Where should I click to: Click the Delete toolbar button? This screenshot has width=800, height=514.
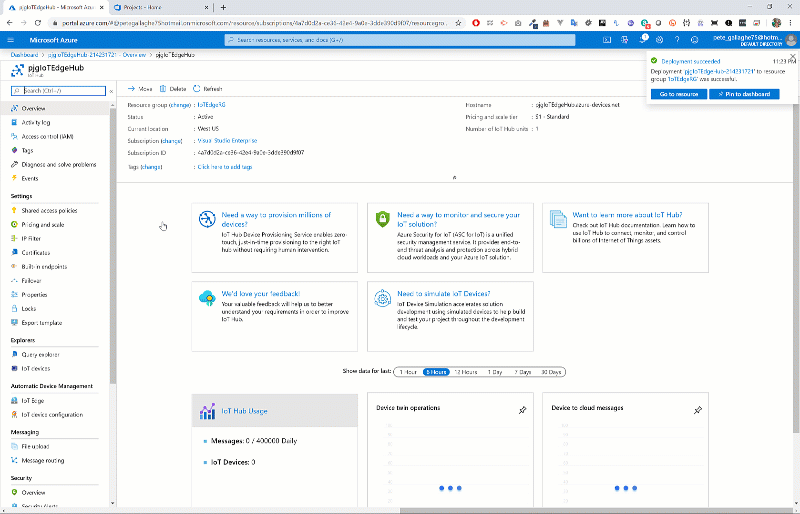[173, 89]
